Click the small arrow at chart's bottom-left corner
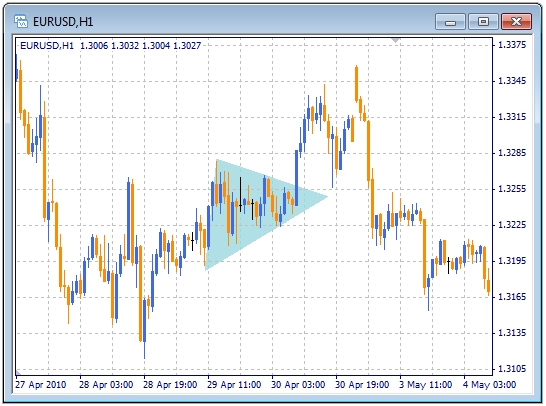 pyautogui.click(x=18, y=373)
